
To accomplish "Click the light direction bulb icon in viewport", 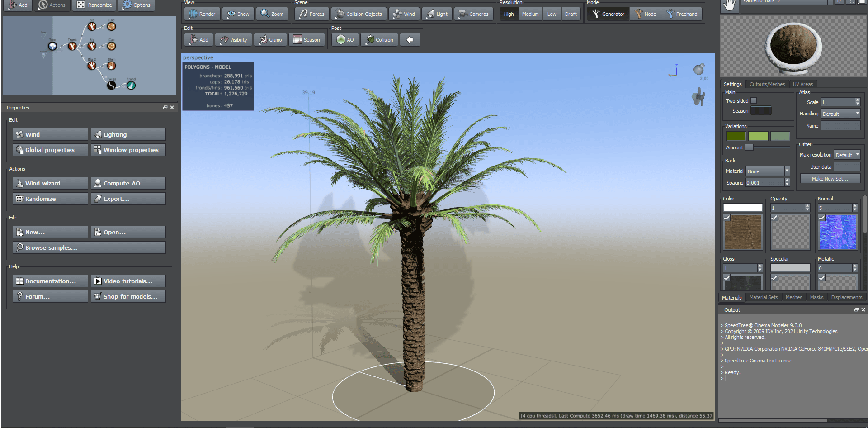I will 699,69.
